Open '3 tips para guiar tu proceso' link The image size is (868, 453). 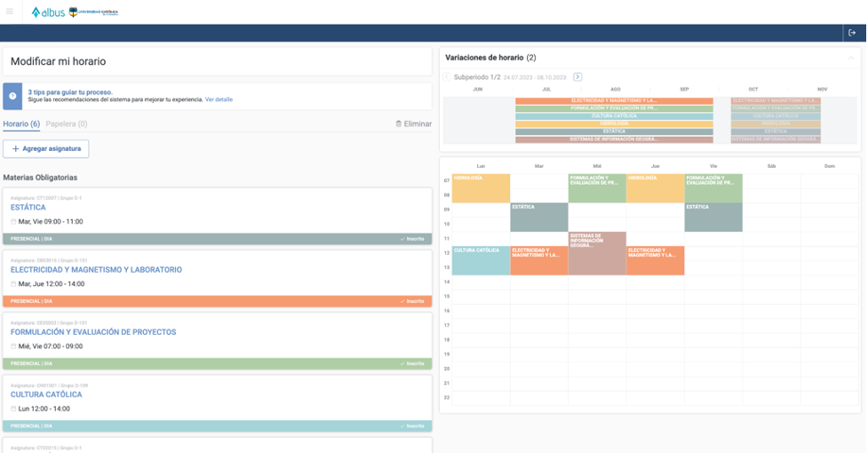point(70,92)
